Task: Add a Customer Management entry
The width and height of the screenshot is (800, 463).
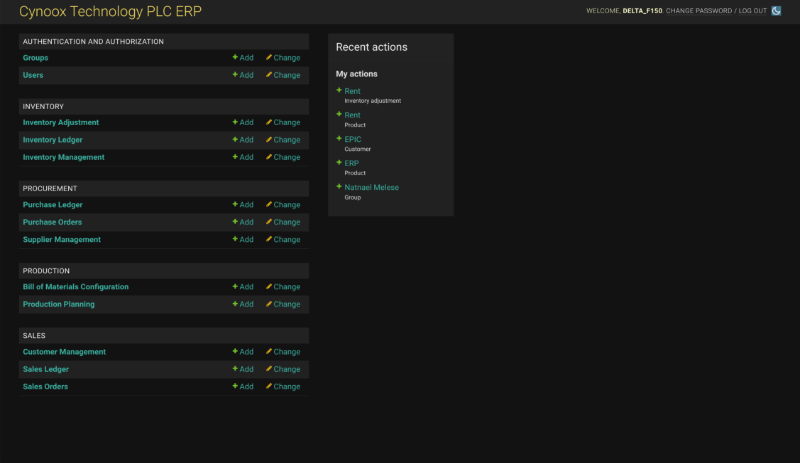Action: click(243, 352)
